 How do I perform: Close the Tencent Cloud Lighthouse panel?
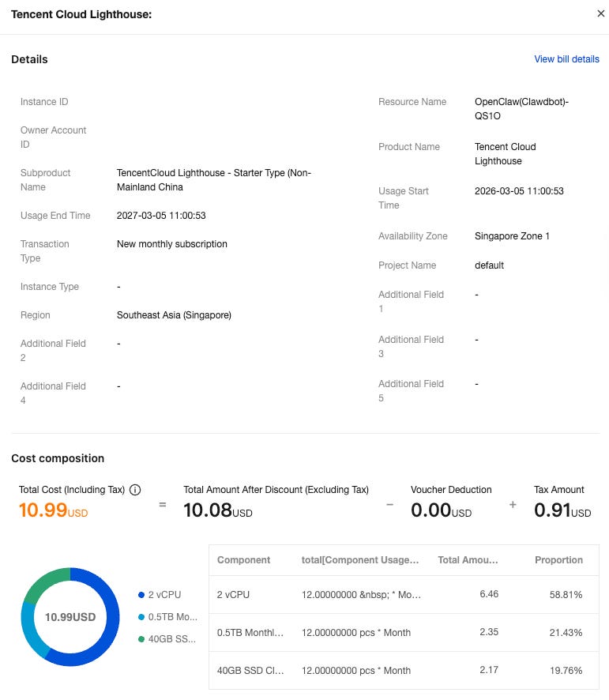601,14
